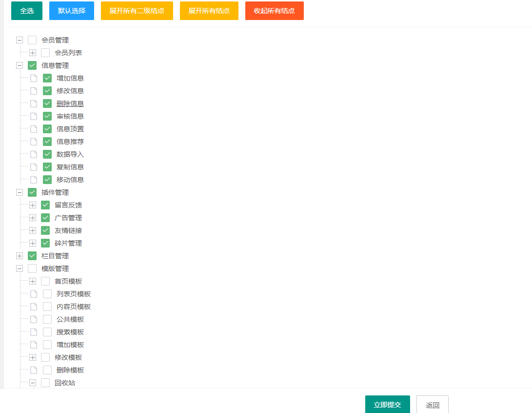Uncheck the 栏目管理 checkbox
532x413 pixels.
(32, 256)
